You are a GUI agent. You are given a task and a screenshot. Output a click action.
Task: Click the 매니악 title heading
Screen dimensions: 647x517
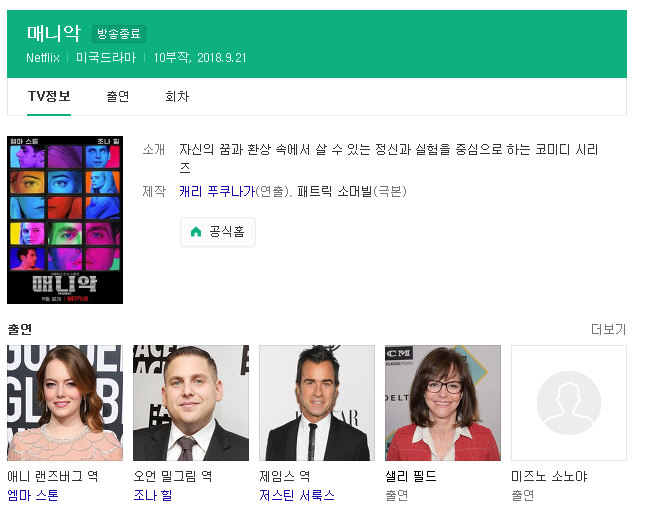point(54,33)
